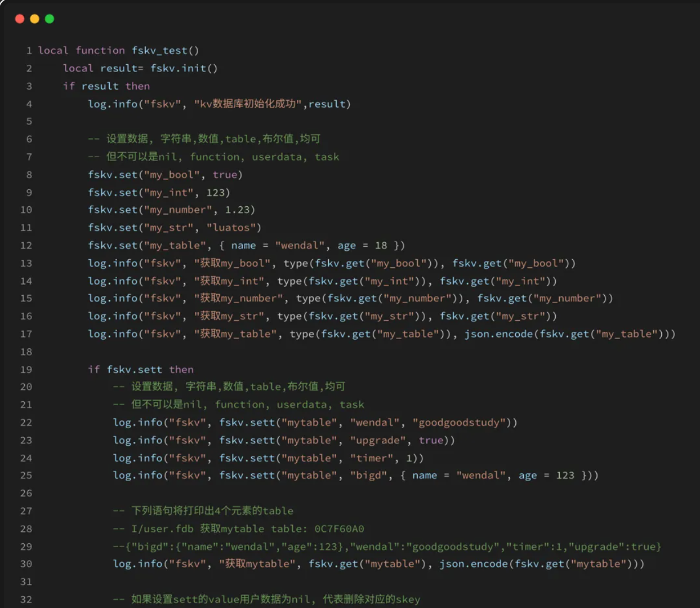The image size is (700, 608).
Task: Click the value "1.23" on line 10
Action: [x=237, y=210]
